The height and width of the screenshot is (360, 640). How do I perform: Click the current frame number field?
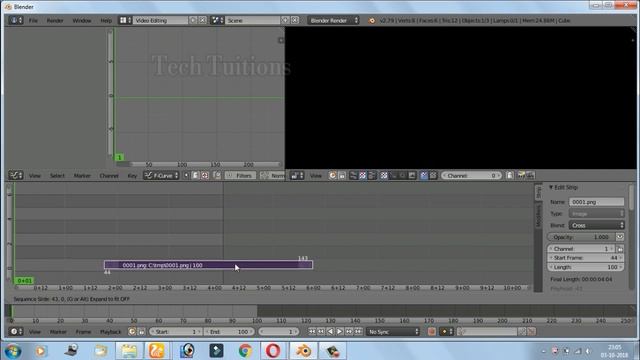pyautogui.click(x=278, y=332)
